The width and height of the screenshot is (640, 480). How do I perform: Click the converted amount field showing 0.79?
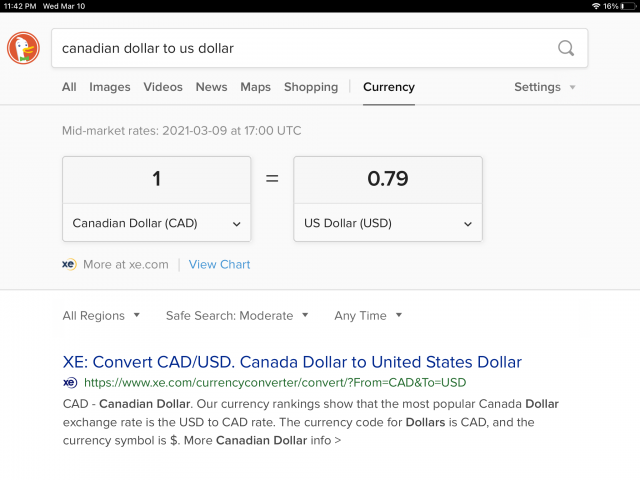pyautogui.click(x=388, y=180)
